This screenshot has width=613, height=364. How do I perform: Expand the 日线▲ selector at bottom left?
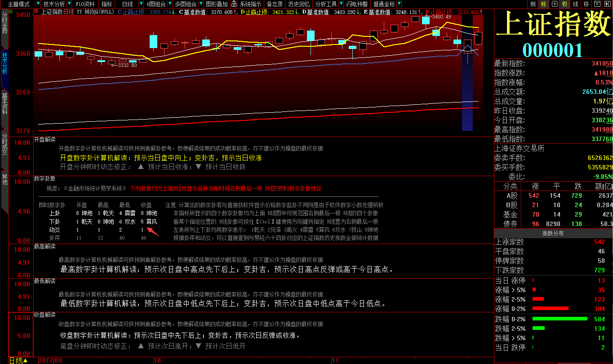(18, 360)
